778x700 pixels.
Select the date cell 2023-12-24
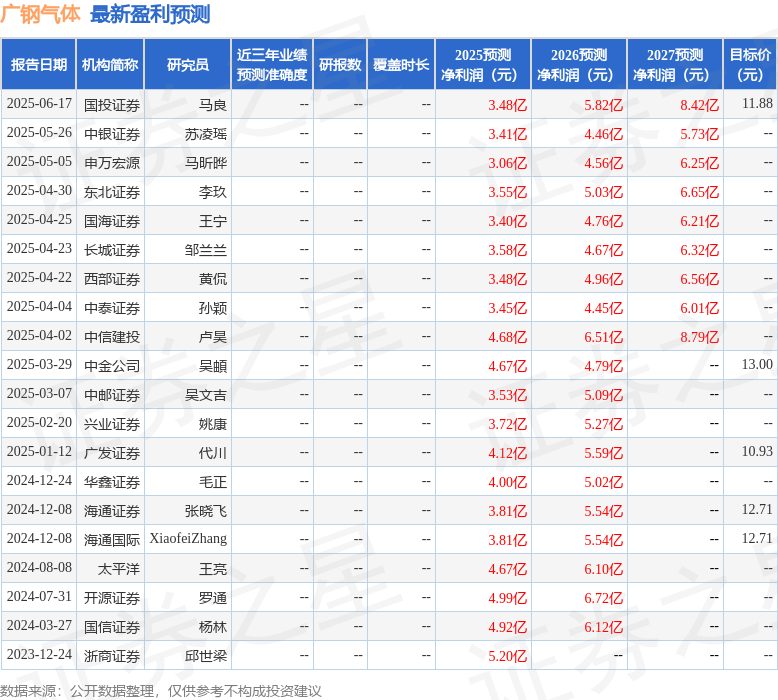pyautogui.click(x=39, y=655)
